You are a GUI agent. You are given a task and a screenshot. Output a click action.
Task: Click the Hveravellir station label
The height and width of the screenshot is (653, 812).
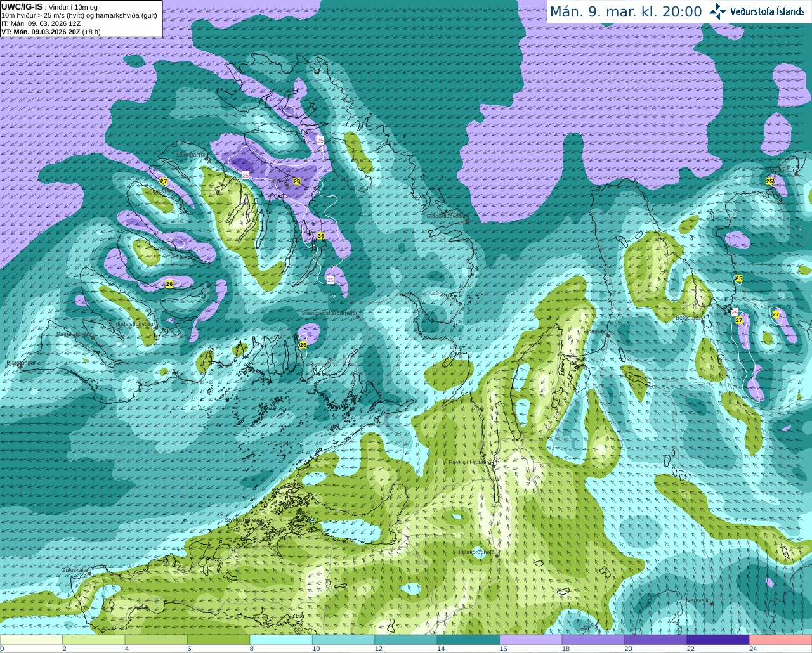[x=697, y=600]
